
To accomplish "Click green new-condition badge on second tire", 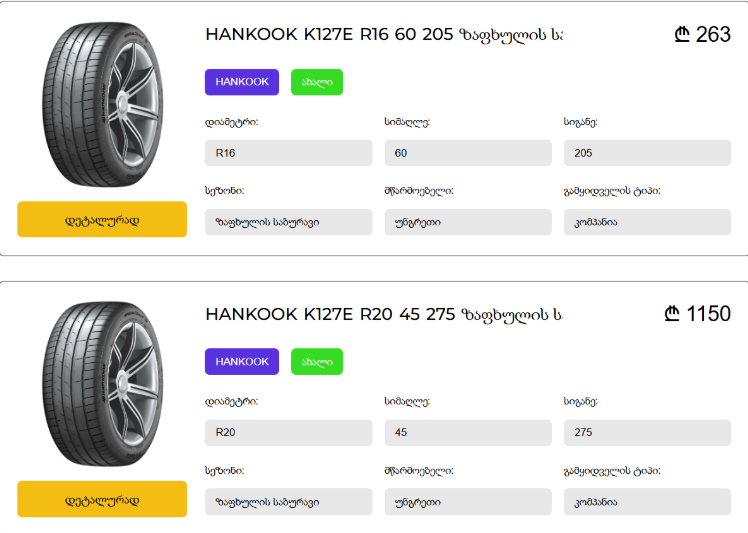I will [x=317, y=362].
